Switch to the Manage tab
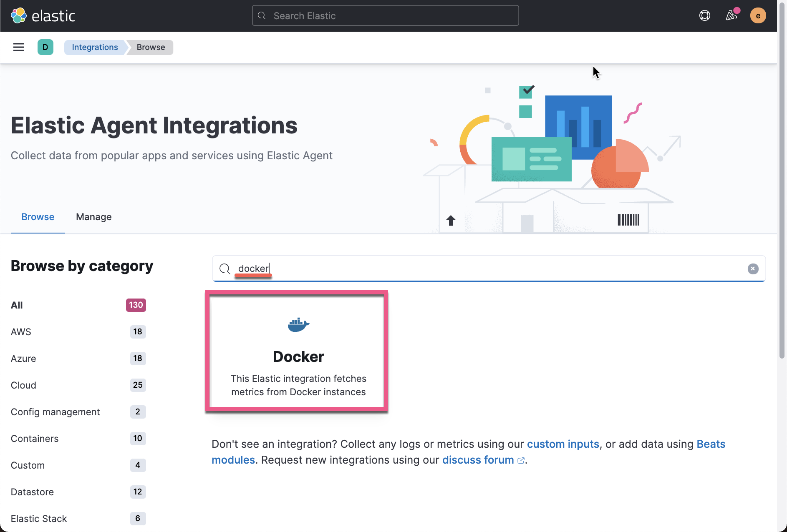The width and height of the screenshot is (787, 532). (x=93, y=217)
